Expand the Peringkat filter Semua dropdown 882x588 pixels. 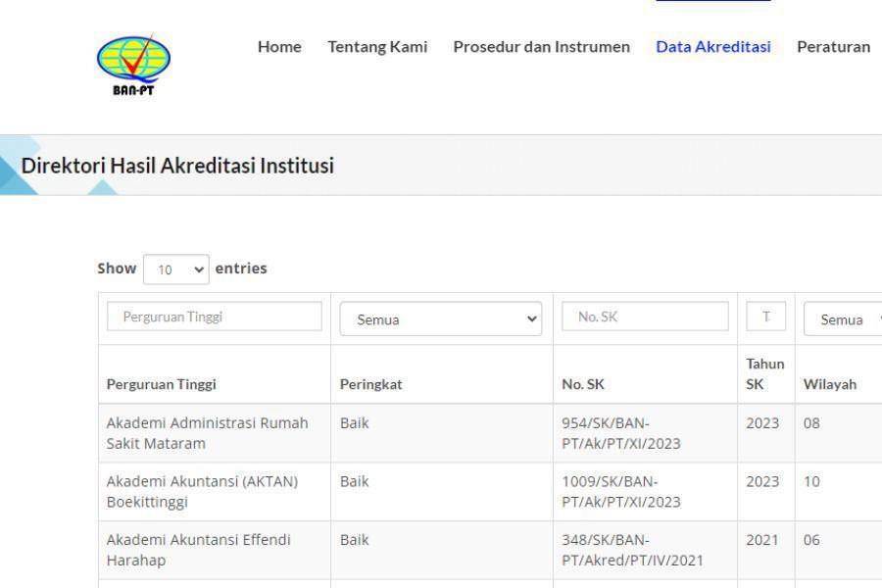(440, 319)
